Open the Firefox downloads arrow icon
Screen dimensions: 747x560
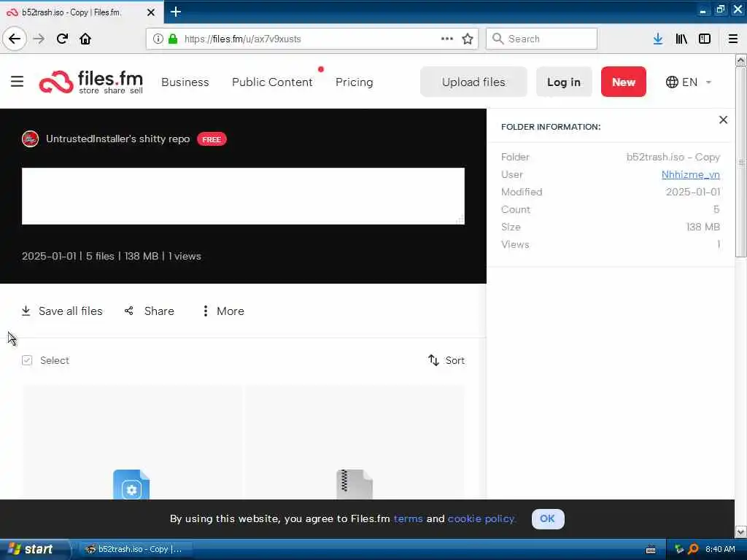(x=658, y=39)
